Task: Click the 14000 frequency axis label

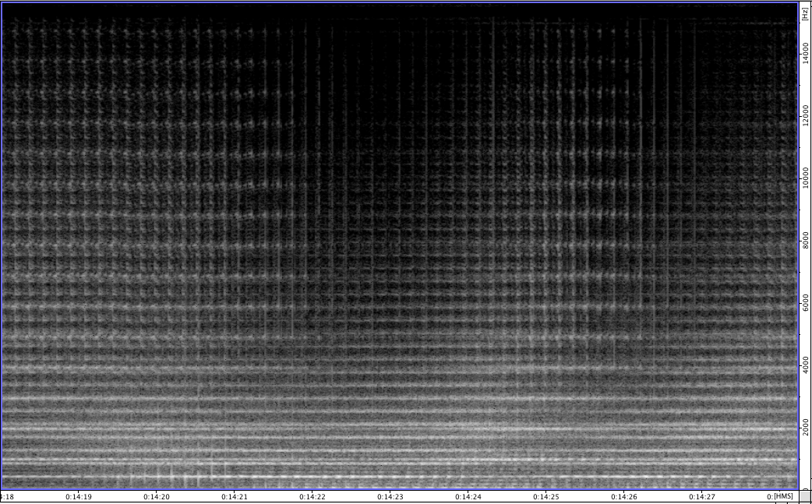Action: 805,53
